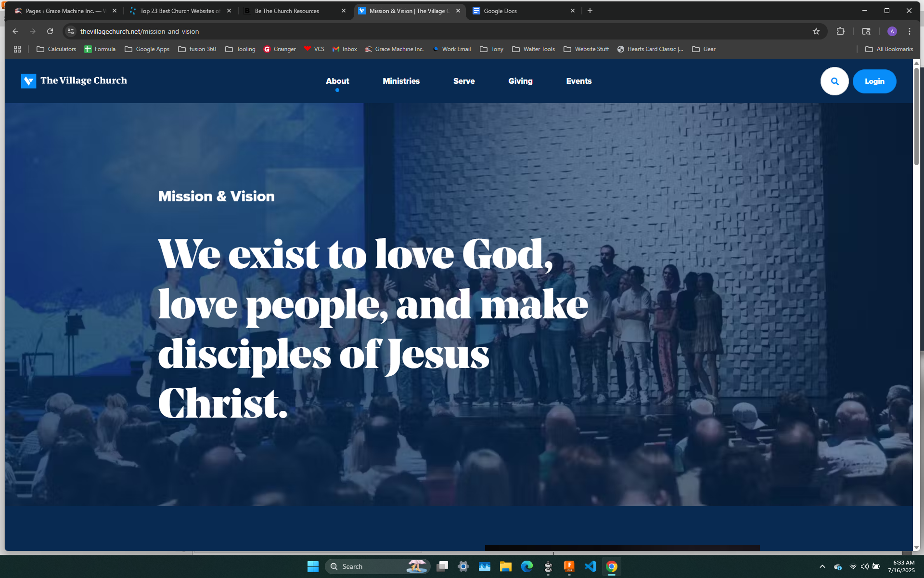The width and height of the screenshot is (924, 578).
Task: Show hidden system tray icons chevron
Action: pos(822,566)
